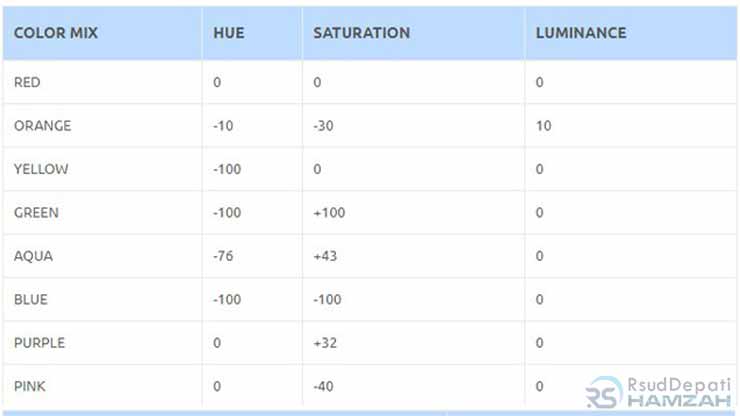This screenshot has width=740, height=416.
Task: Select the Aqua hue value -76
Action: tap(223, 256)
